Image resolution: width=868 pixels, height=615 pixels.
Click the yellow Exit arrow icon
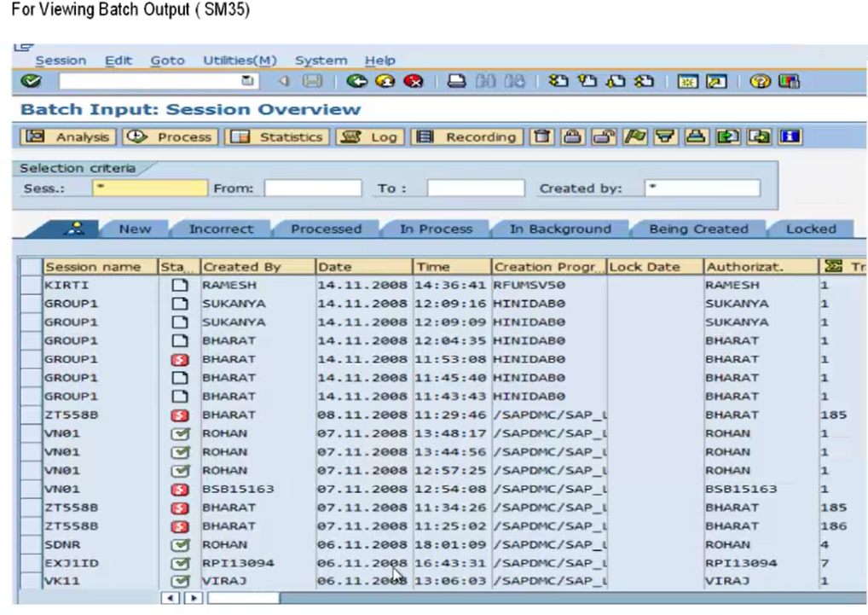click(x=385, y=81)
